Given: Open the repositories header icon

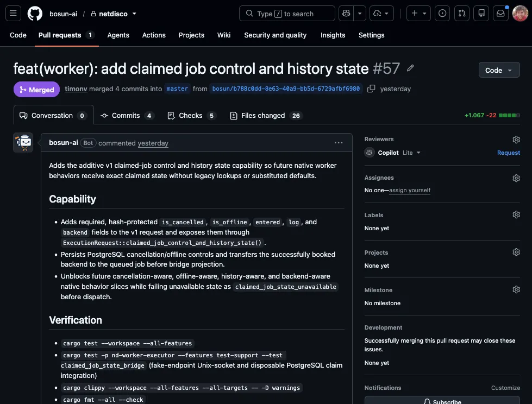Looking at the screenshot, I should [481, 13].
